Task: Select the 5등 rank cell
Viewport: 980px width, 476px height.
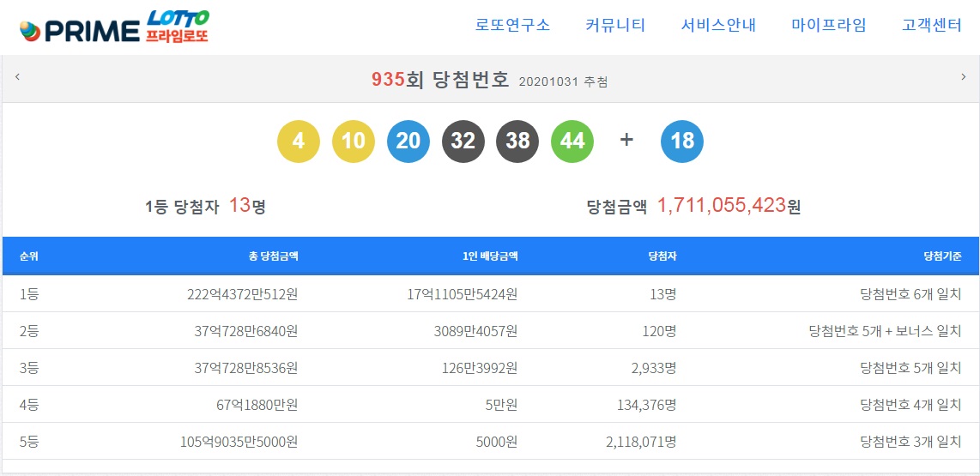Action: (29, 443)
